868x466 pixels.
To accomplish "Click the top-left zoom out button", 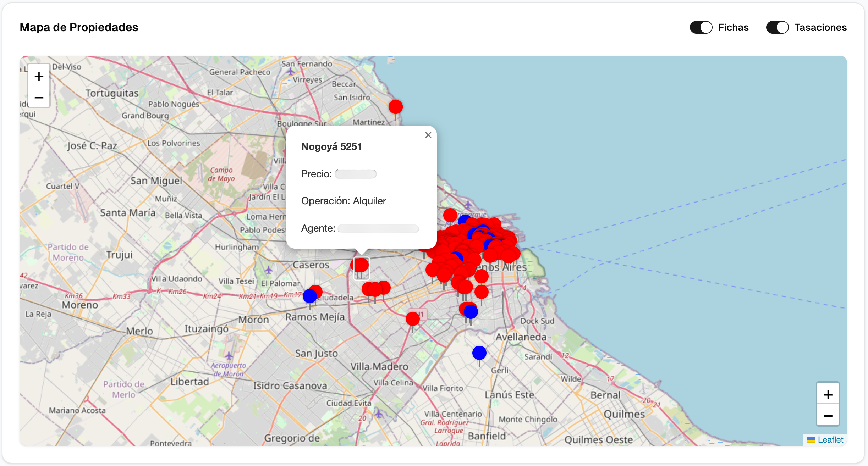I will pyautogui.click(x=39, y=97).
